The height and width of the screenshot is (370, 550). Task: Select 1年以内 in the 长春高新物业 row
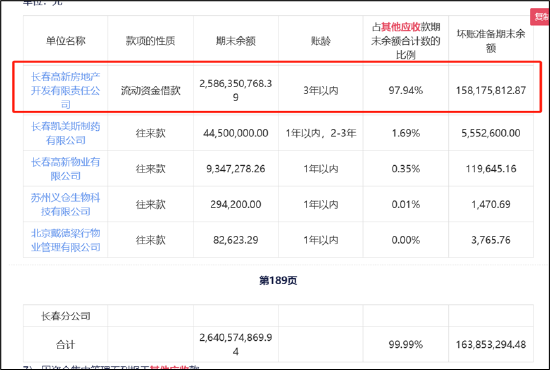pos(321,169)
